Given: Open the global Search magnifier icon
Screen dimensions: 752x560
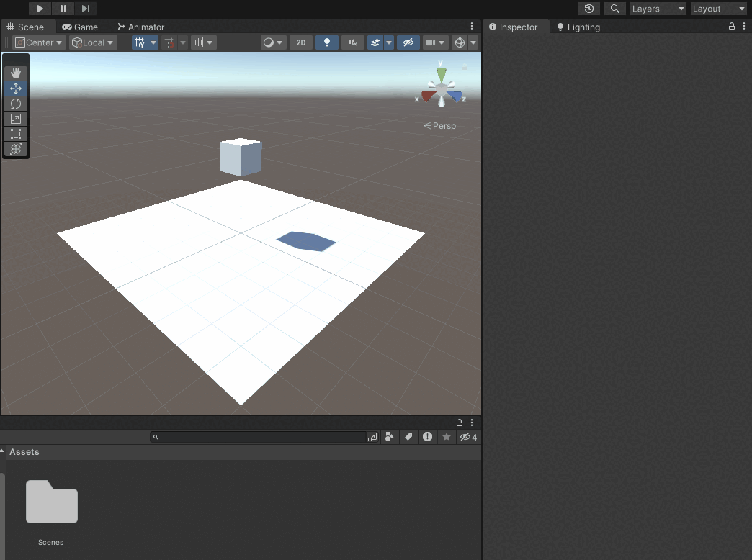Looking at the screenshot, I should pyautogui.click(x=614, y=9).
